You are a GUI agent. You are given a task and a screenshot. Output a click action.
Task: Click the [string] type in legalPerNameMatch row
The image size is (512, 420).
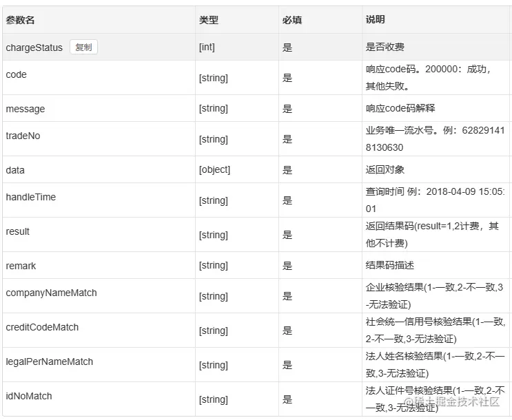[x=214, y=365]
